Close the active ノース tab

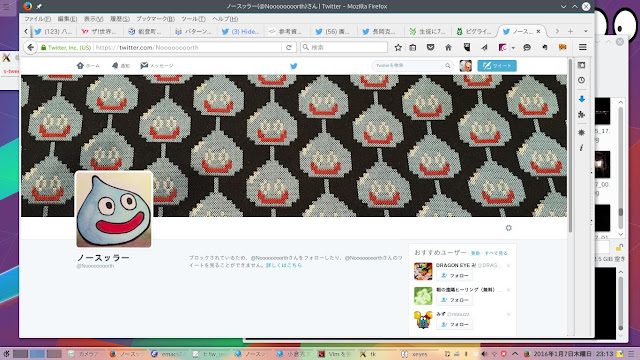538,31
